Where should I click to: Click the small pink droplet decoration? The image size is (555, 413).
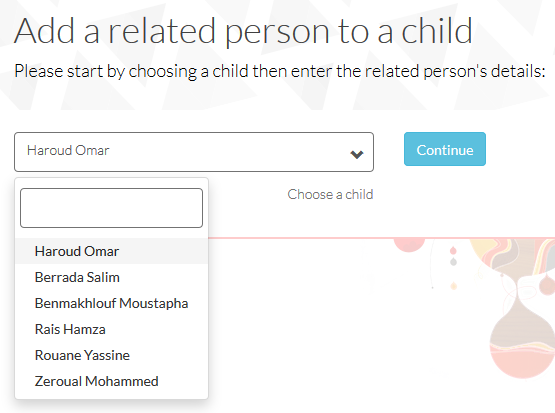point(453,251)
